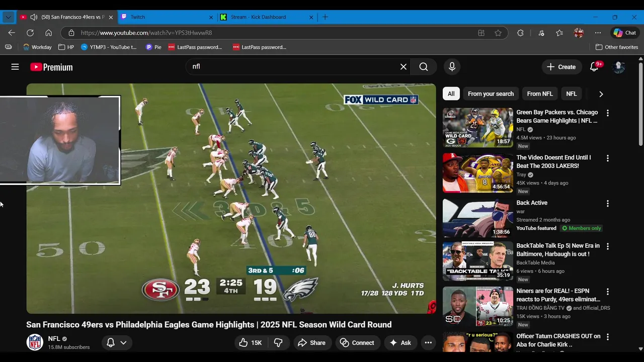The height and width of the screenshot is (362, 644).
Task: Select the From your search chip
Action: pyautogui.click(x=491, y=94)
